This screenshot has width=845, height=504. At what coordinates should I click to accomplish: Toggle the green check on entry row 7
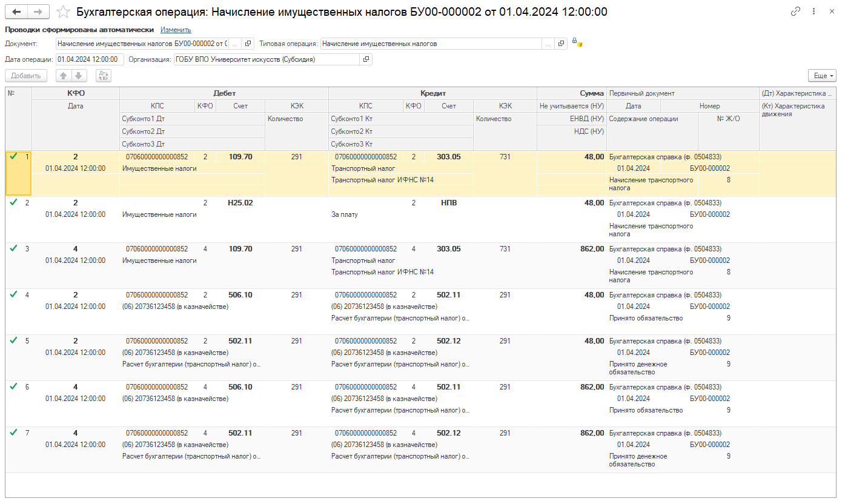[x=13, y=433]
